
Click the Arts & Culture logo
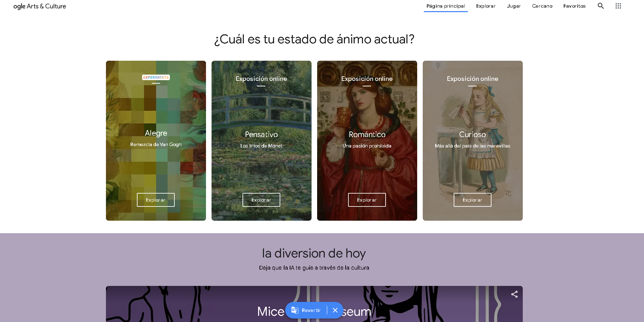tap(40, 6)
